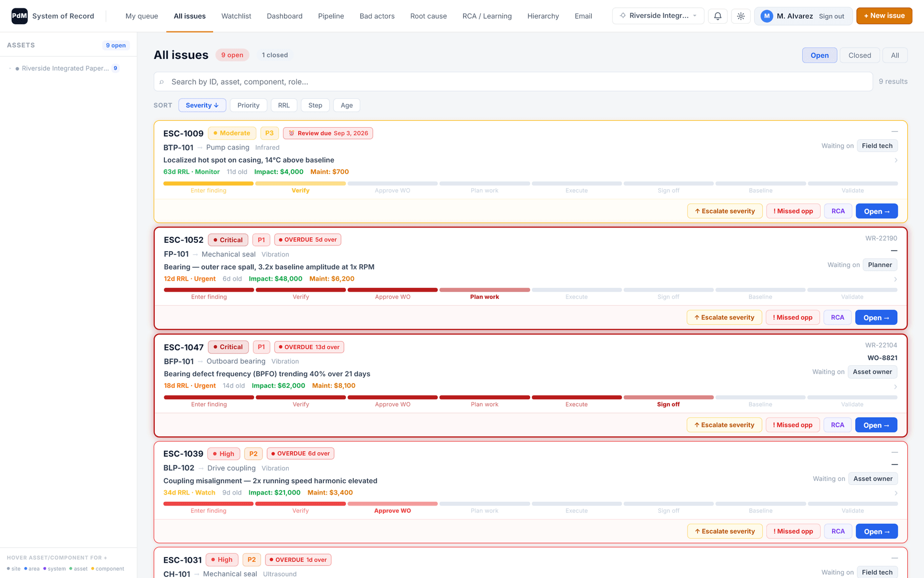The image size is (924, 578).
Task: Click the OVERDUE 1d over badge
Action: [x=298, y=560]
